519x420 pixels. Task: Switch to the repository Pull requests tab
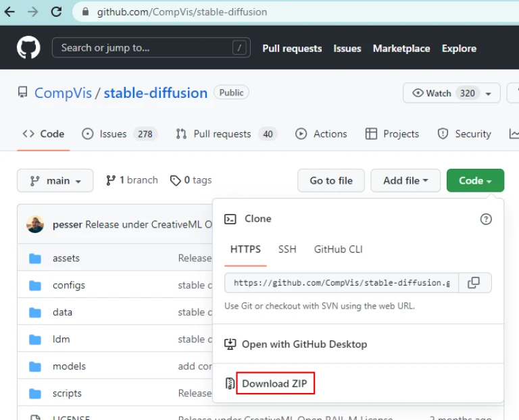(x=226, y=134)
